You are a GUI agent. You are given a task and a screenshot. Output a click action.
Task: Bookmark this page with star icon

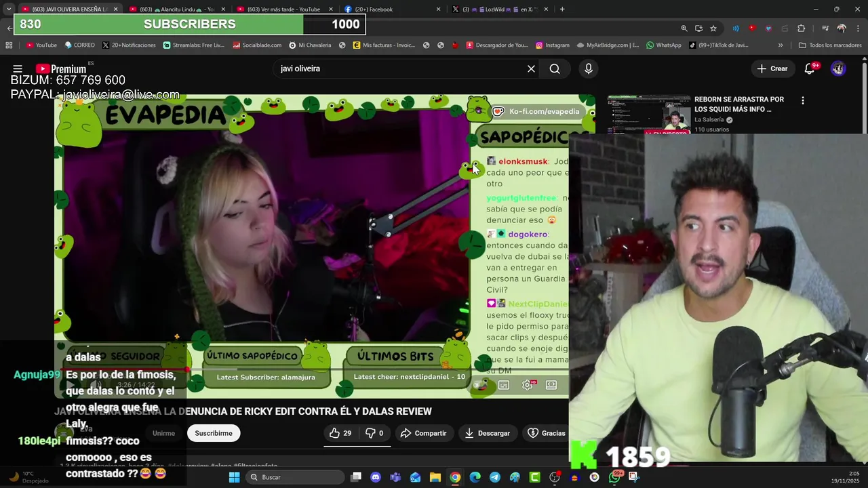click(713, 28)
